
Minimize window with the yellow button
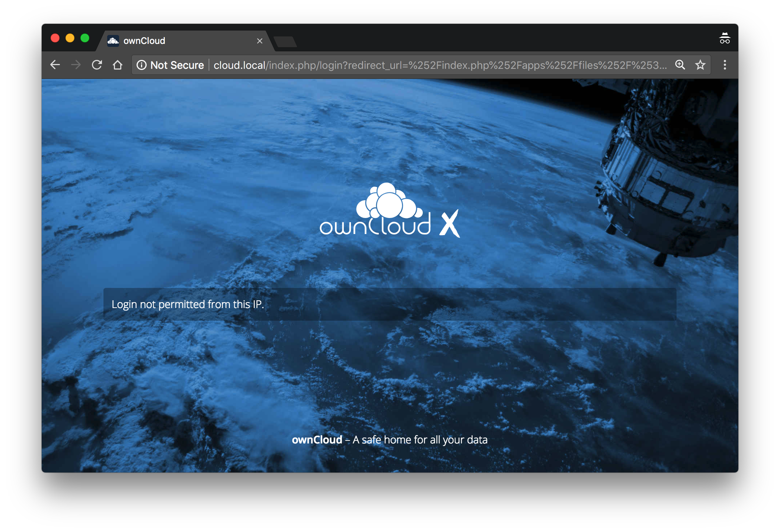point(70,38)
